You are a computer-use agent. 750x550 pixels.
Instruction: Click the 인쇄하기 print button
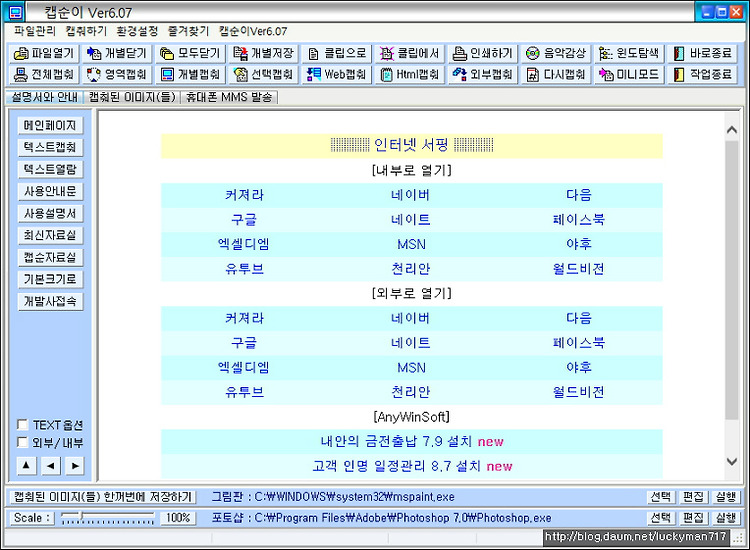click(x=483, y=53)
